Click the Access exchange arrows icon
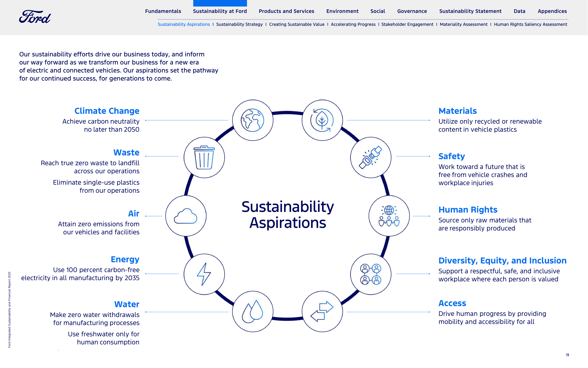The height and width of the screenshot is (368, 588). [x=322, y=311]
